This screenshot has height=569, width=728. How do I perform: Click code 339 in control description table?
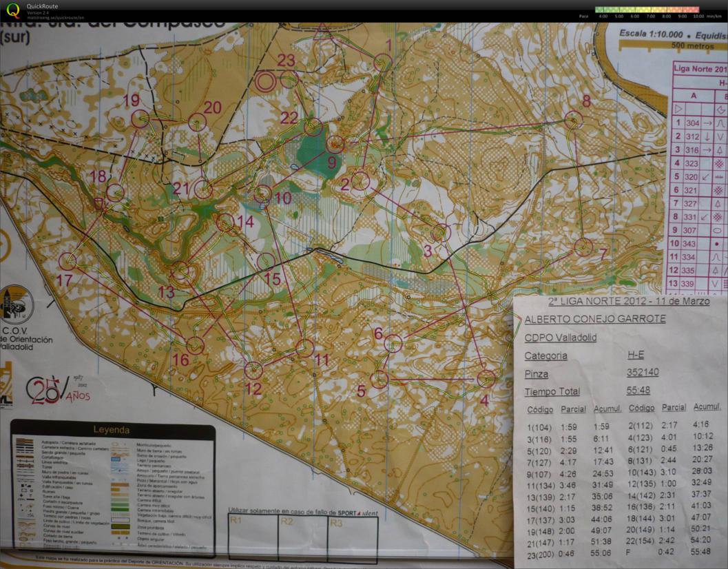tap(687, 283)
